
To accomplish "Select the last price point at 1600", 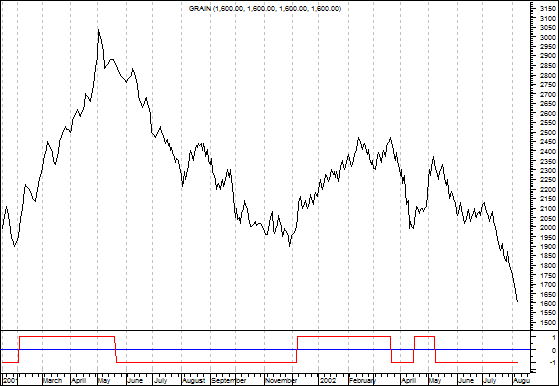I will [x=517, y=302].
